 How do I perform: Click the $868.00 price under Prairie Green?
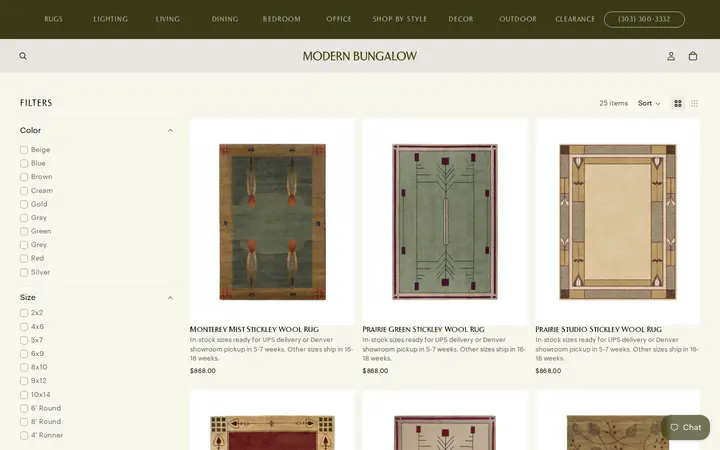pos(375,371)
